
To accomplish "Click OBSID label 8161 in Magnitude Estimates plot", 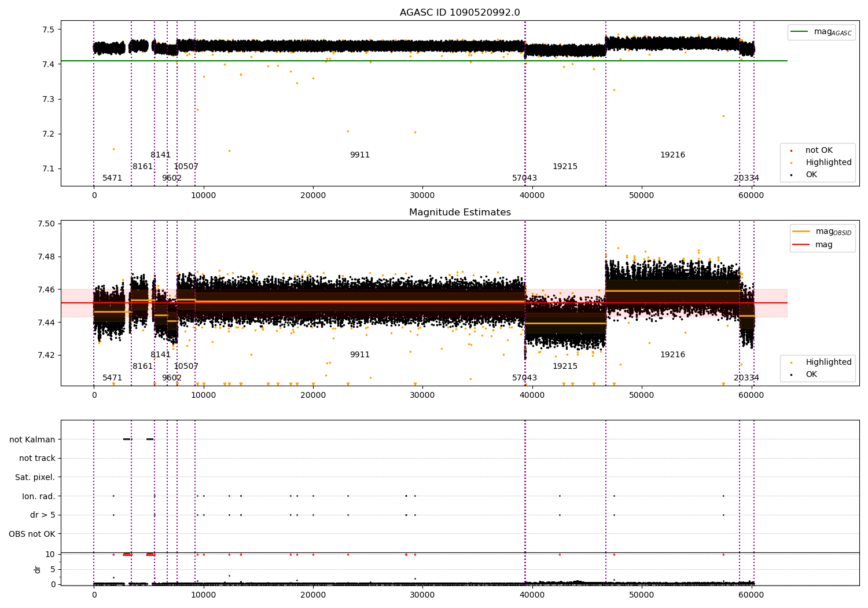I will click(x=142, y=367).
